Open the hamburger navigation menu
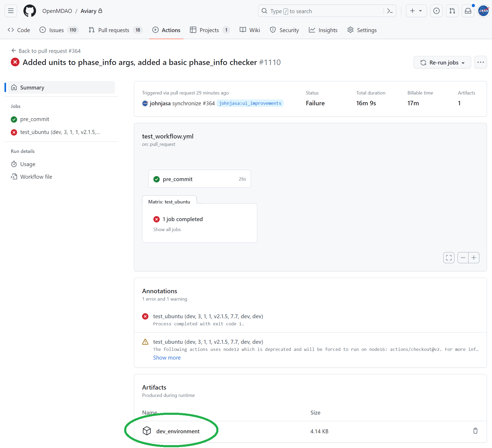492x448 pixels. [x=11, y=11]
